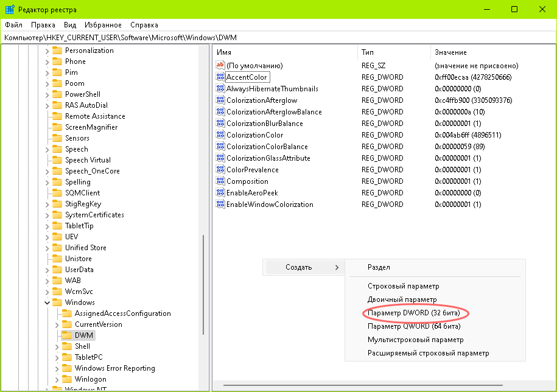This screenshot has height=392, width=557.
Task: Expand the Speech_OneCore key
Action: (x=47, y=172)
